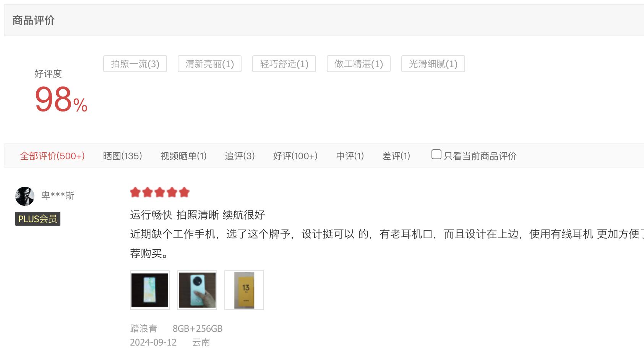Switch to the 晒图(135) tab
This screenshot has width=644, height=362.
point(123,156)
